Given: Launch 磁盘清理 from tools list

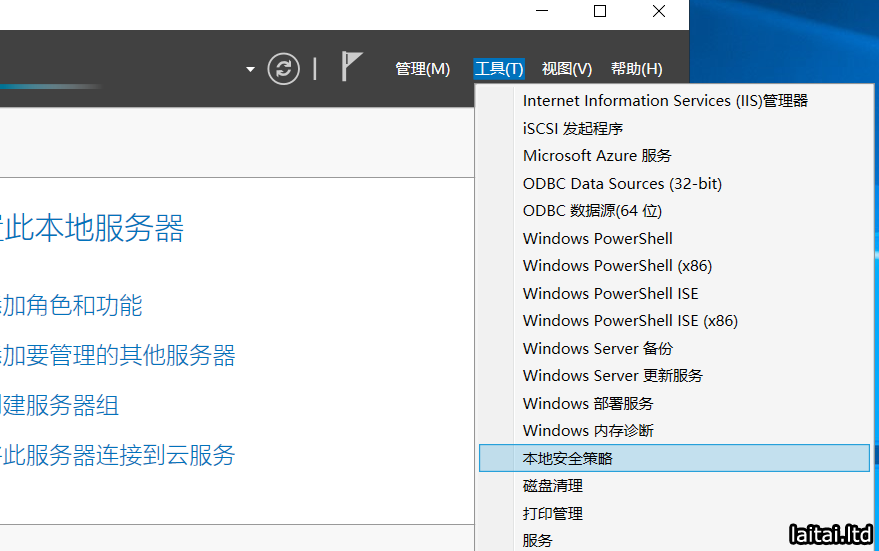Looking at the screenshot, I should click(x=552, y=486).
